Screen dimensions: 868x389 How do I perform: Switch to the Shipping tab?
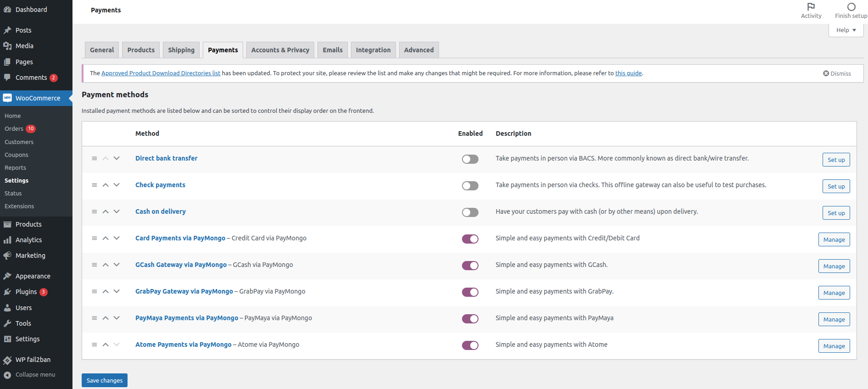click(x=181, y=50)
